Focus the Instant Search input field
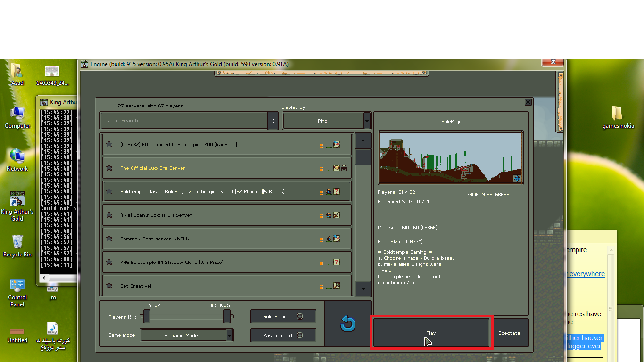Viewport: 644px width, 362px height. tap(184, 121)
